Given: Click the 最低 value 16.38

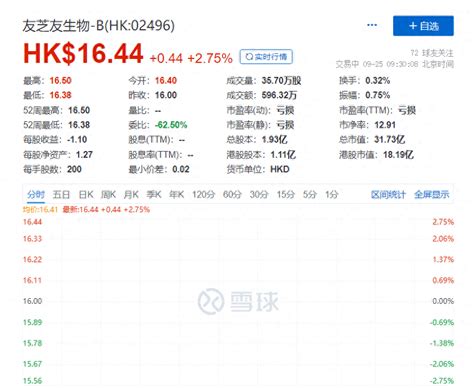Looking at the screenshot, I should pos(61,95).
